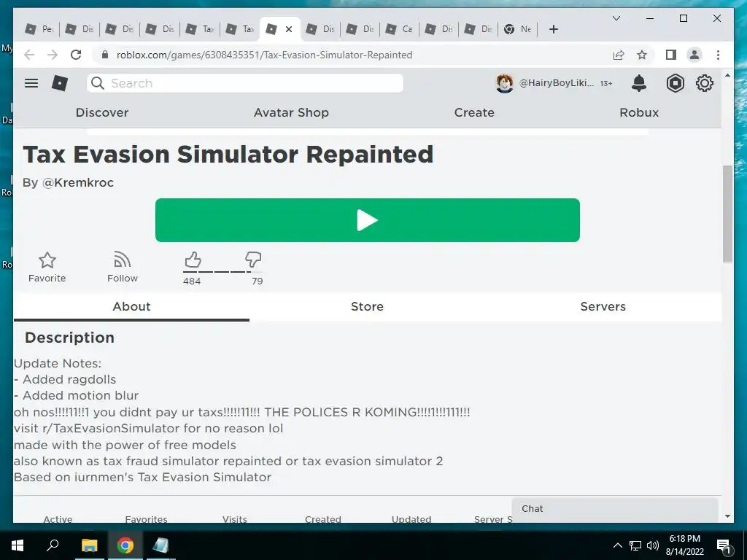Image resolution: width=747 pixels, height=560 pixels.
Task: Click the scrollbar down arrow
Action: (727, 516)
